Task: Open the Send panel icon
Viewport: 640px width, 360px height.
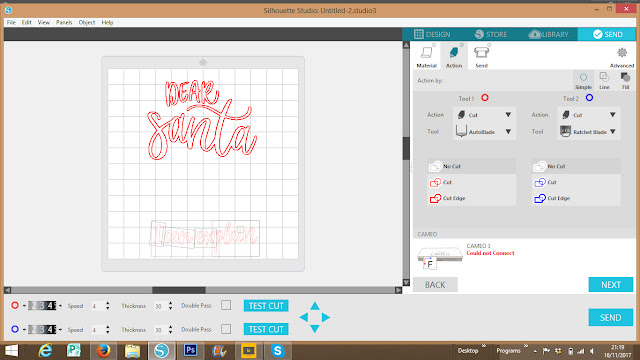Action: pos(481,56)
